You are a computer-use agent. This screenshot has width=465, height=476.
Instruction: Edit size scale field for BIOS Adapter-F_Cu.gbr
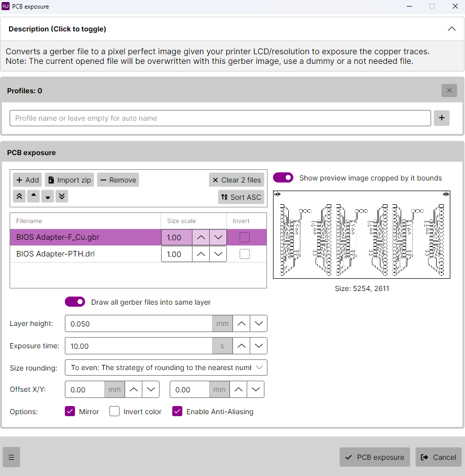pyautogui.click(x=177, y=237)
